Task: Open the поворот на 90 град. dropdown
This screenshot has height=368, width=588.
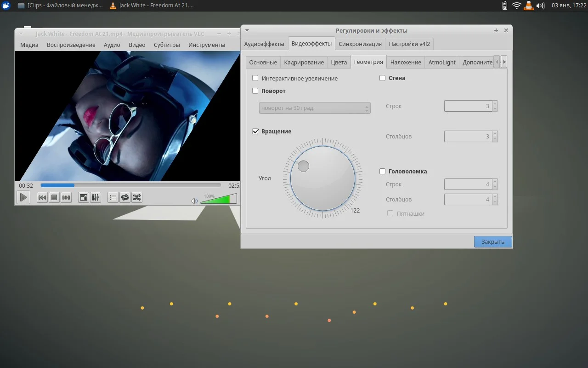Action: [315, 108]
